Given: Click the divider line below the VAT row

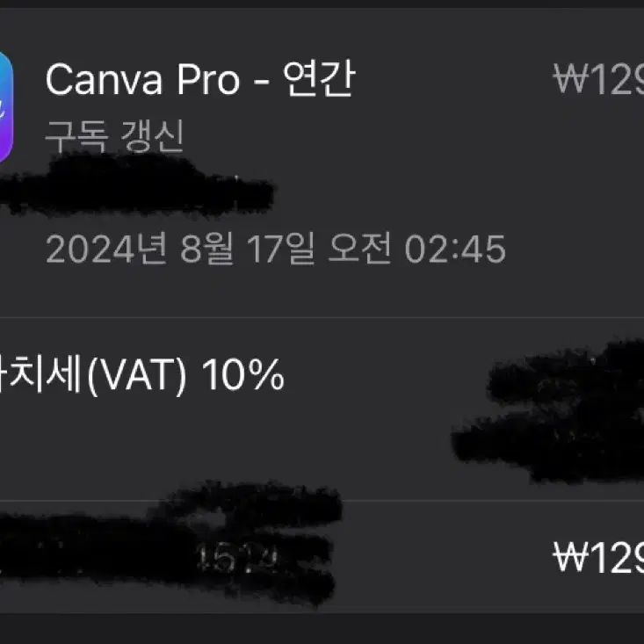Looking at the screenshot, I should [322, 501].
